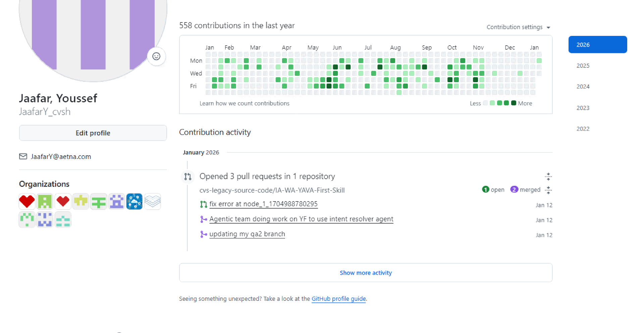Open the larger bright red heart organization avatar

tap(27, 202)
